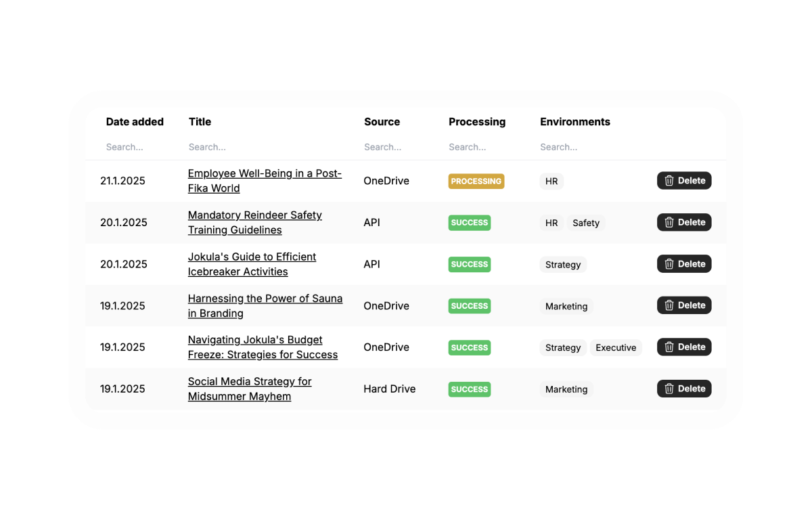Delete the Employee Well-Being document row
812x520 pixels.
pyautogui.click(x=684, y=181)
